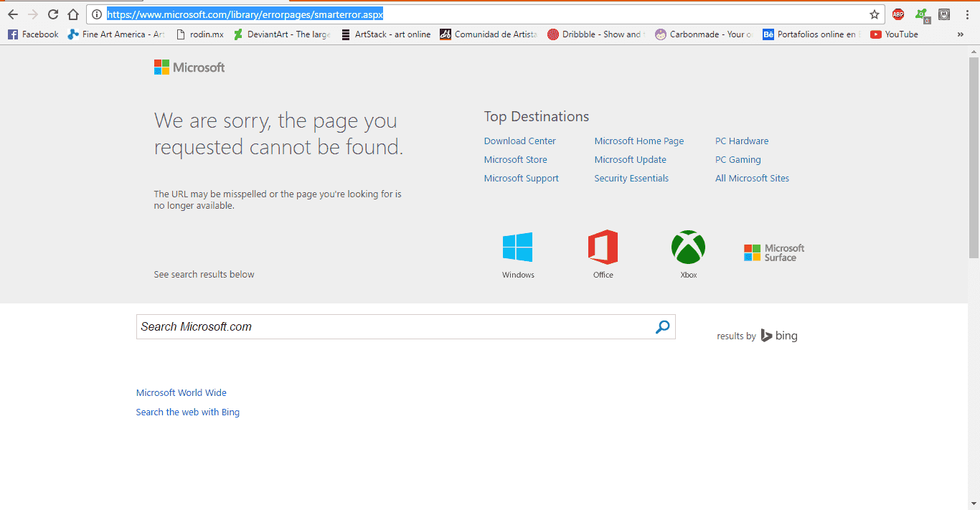980x510 pixels.
Task: Follow the PC Gaming link
Action: (738, 160)
